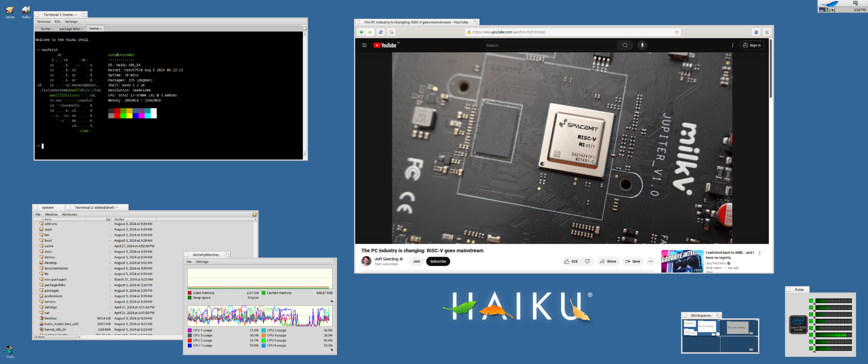
Task: Click the browser URL address field
Action: tap(573, 32)
